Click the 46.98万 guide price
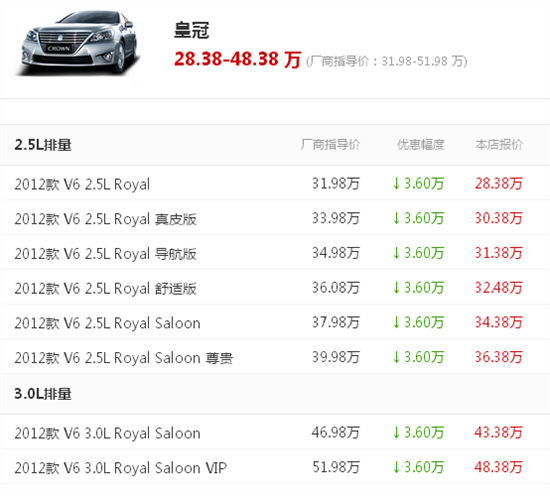 point(336,433)
